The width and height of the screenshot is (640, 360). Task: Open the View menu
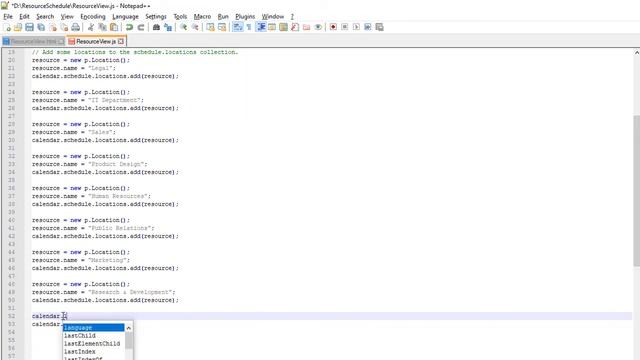67,17
